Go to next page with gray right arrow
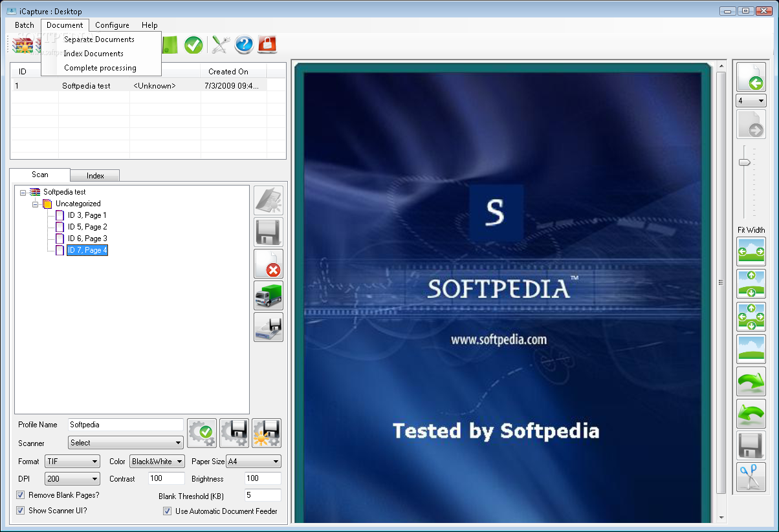The width and height of the screenshot is (779, 532). (x=751, y=124)
